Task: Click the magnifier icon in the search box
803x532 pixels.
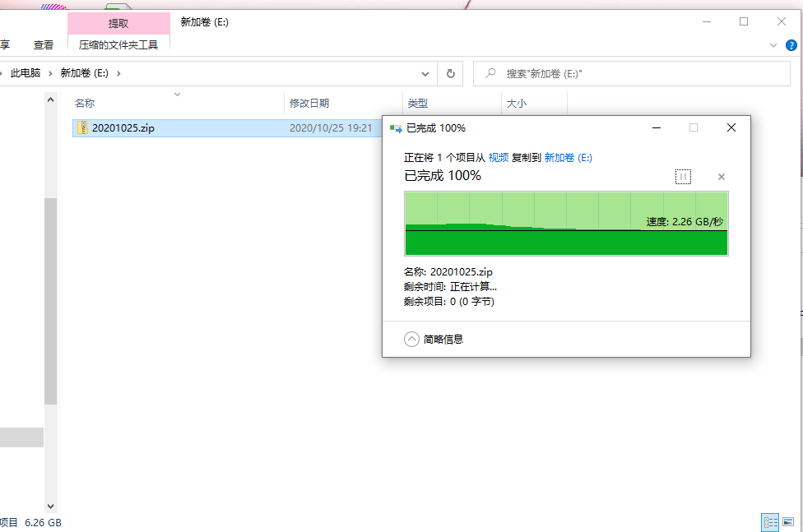Action: tap(491, 73)
